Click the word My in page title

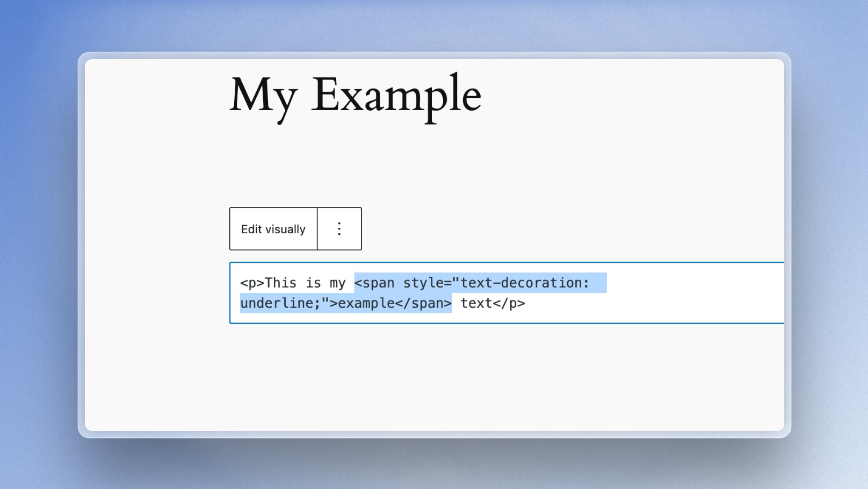(263, 97)
